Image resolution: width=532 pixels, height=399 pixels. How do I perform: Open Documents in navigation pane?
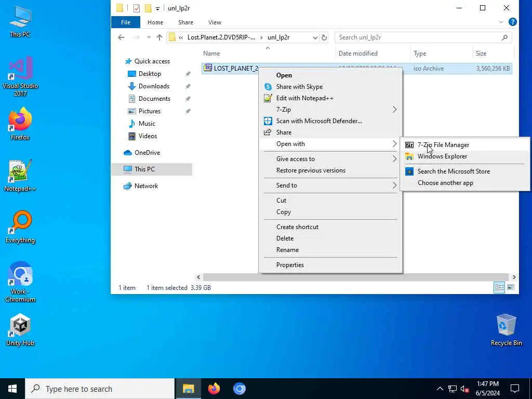coord(154,99)
